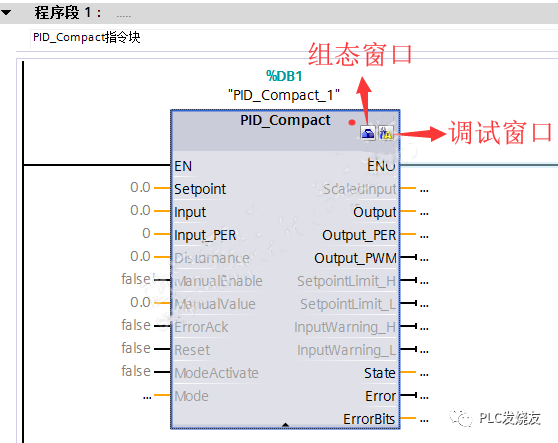Edit the ModeActivate value false
558x443 pixels.
click(136, 371)
